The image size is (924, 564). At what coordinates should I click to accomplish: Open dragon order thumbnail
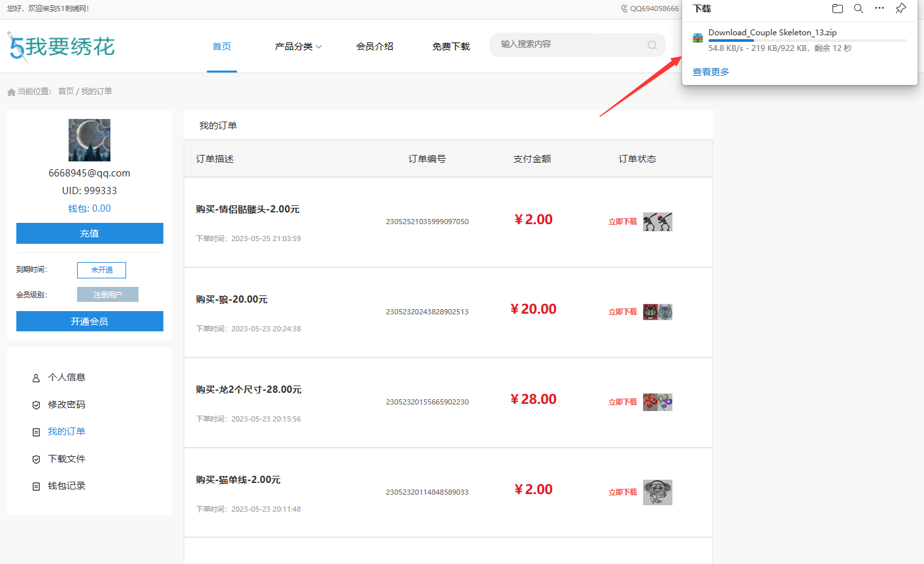click(x=657, y=402)
